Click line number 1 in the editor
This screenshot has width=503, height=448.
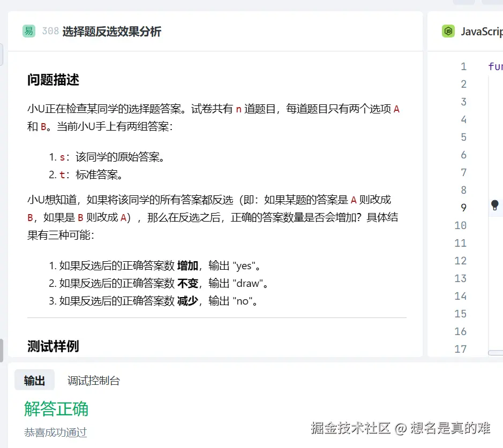(x=463, y=66)
